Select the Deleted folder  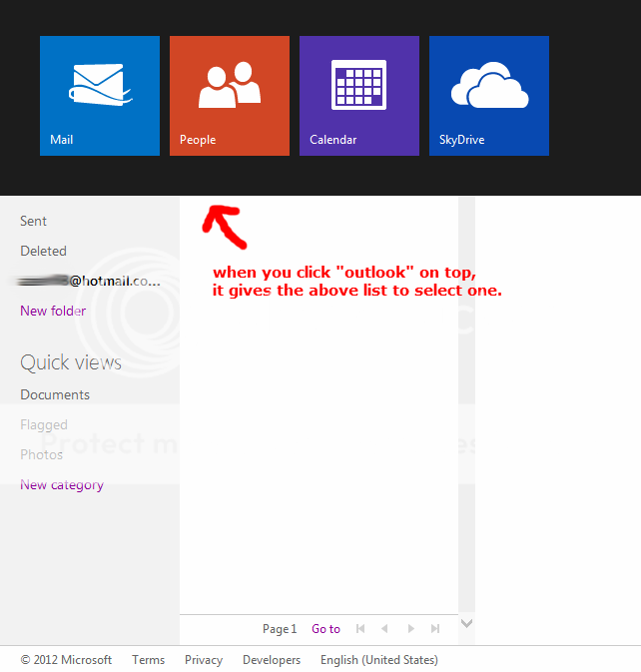(x=43, y=252)
